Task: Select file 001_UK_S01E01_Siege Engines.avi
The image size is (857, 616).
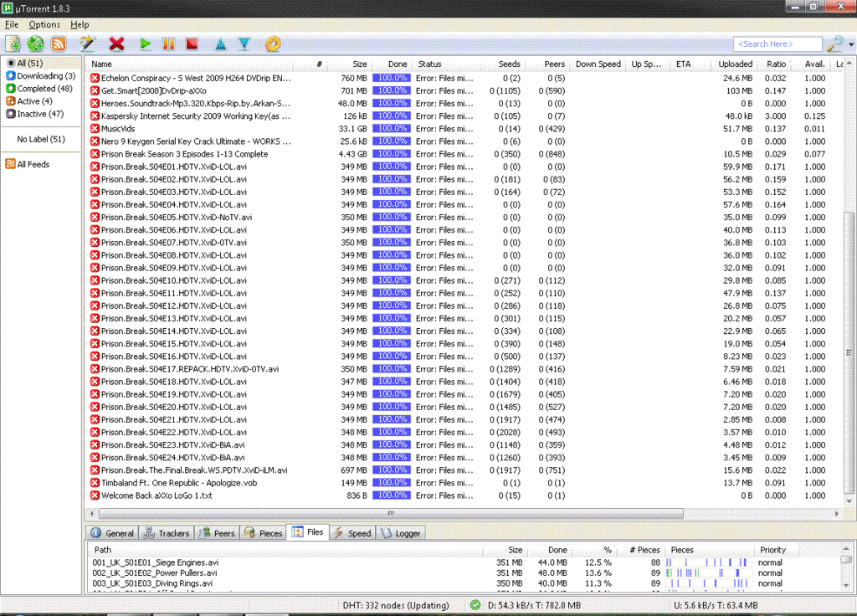Action: [464, 562]
